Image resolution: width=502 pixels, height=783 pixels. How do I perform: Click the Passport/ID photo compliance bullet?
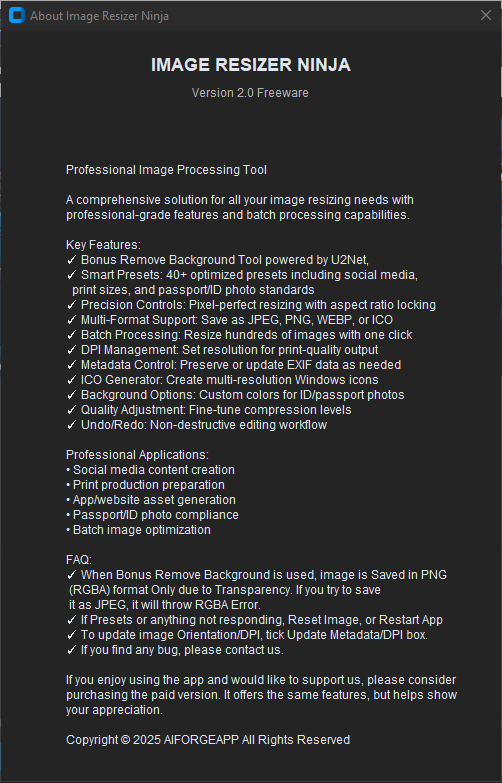coord(152,515)
